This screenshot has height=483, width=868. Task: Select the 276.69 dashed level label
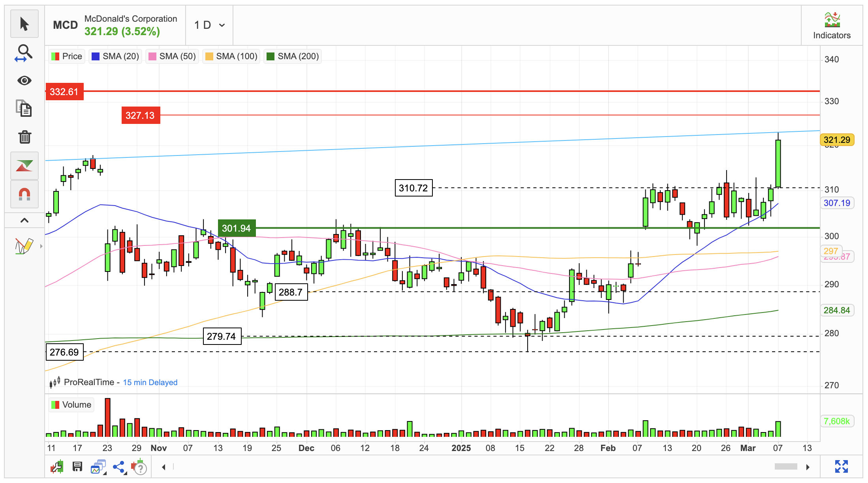pos(64,352)
